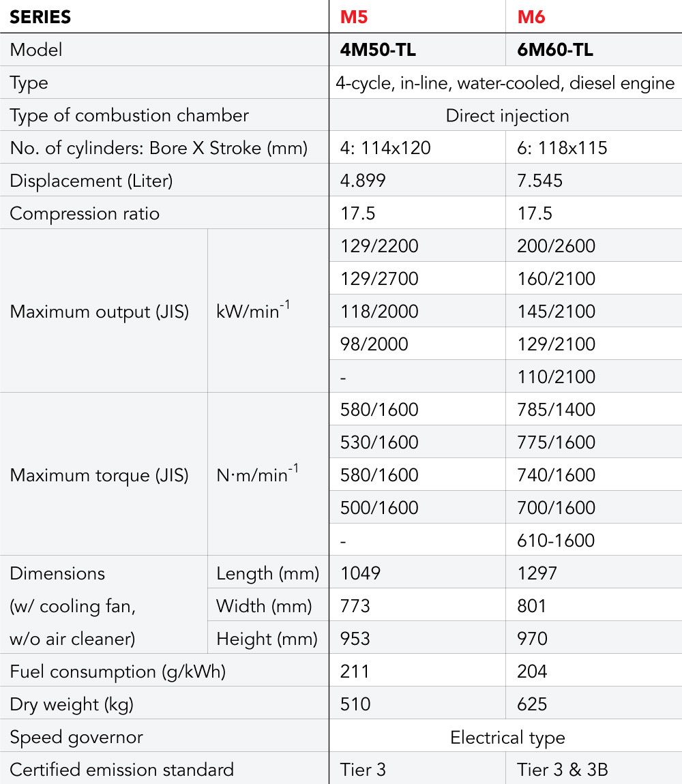Click the 610-1600 torque value
The image size is (682, 784).
coord(556,541)
